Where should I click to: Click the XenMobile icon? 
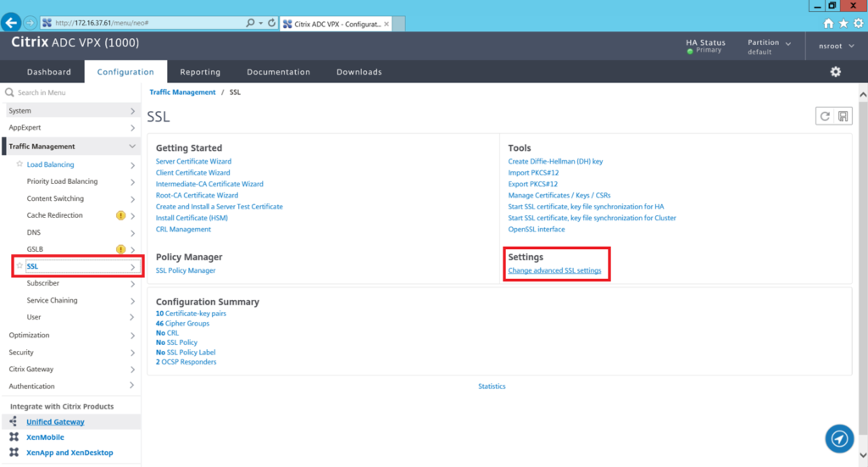coord(14,436)
